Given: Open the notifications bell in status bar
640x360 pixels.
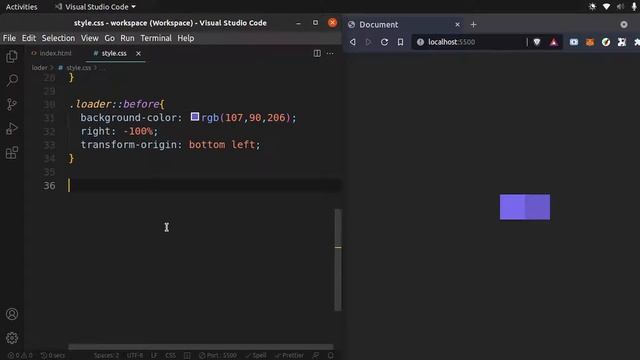Looking at the screenshot, I should tap(331, 356).
